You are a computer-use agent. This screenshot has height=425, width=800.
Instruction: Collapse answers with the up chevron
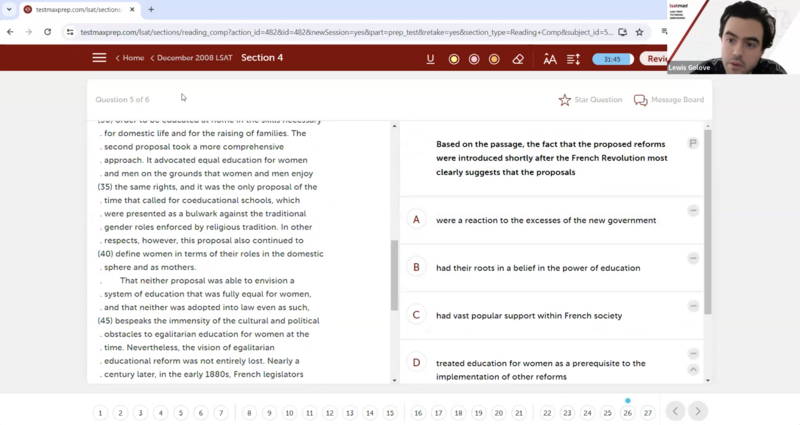693,370
